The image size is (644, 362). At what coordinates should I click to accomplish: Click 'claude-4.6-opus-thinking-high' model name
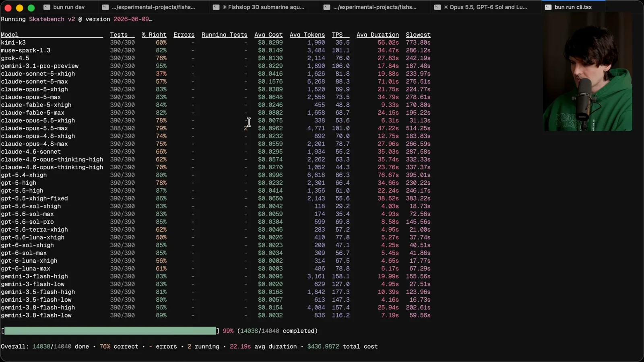[x=52, y=167]
